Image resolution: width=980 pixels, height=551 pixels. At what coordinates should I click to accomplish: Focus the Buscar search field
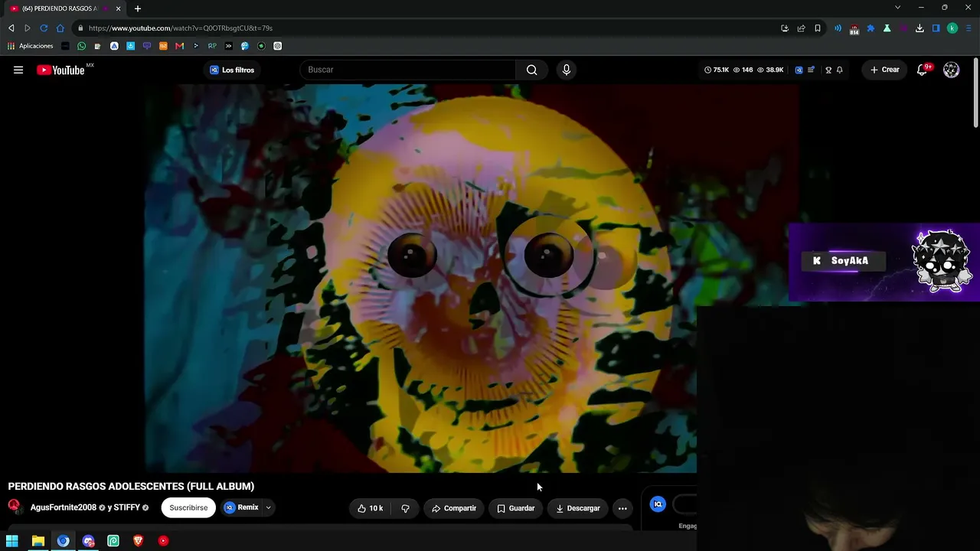click(407, 70)
